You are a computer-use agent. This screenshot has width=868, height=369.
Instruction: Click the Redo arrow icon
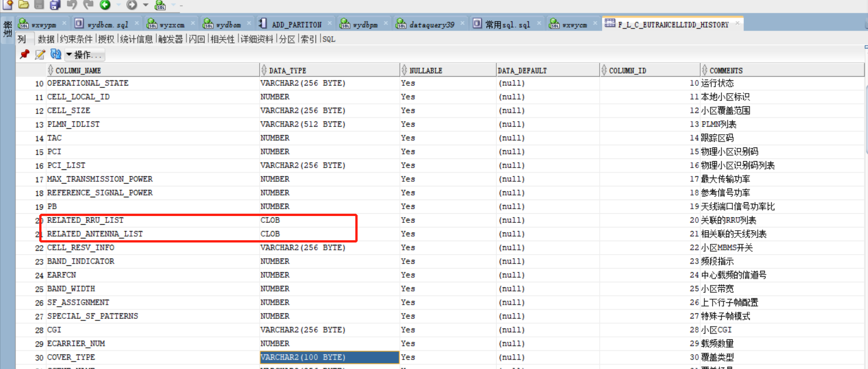tap(88, 5)
